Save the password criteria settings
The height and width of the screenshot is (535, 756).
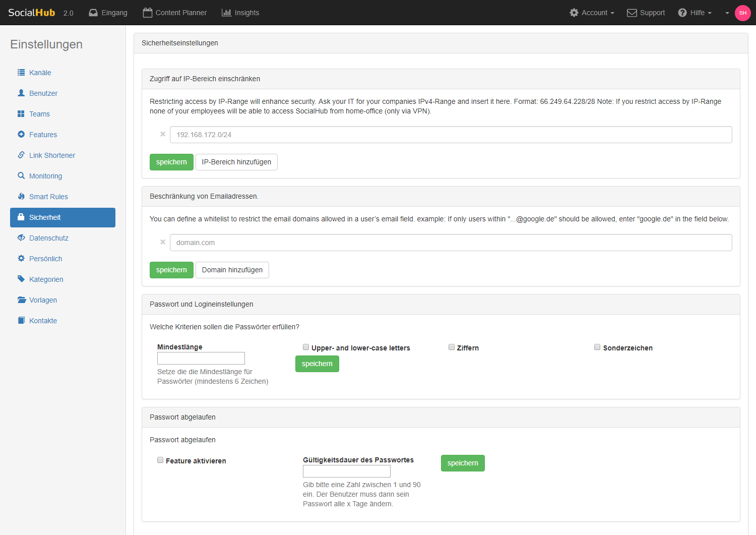317,364
